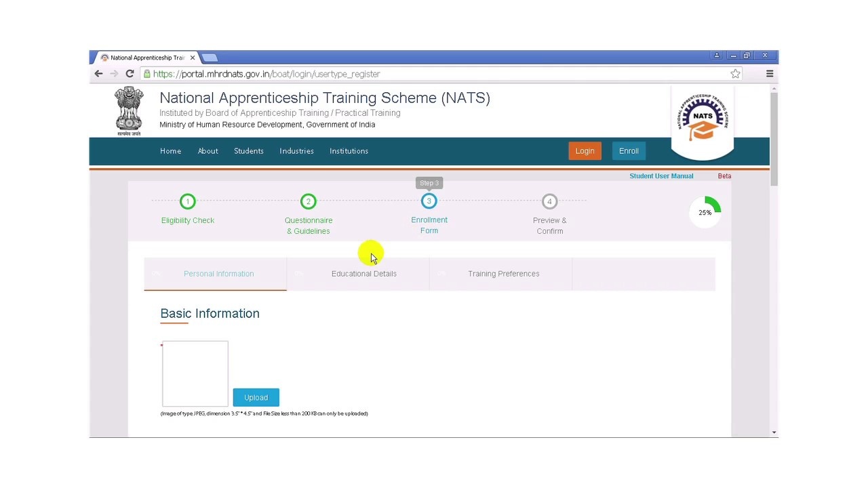
Task: Click the scrollbar down arrow
Action: point(774,432)
